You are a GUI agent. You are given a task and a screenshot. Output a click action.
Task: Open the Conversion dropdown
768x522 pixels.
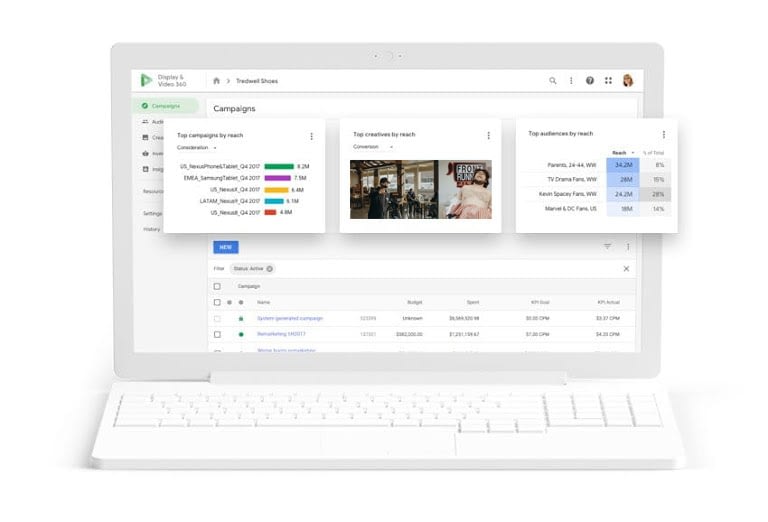pos(373,146)
